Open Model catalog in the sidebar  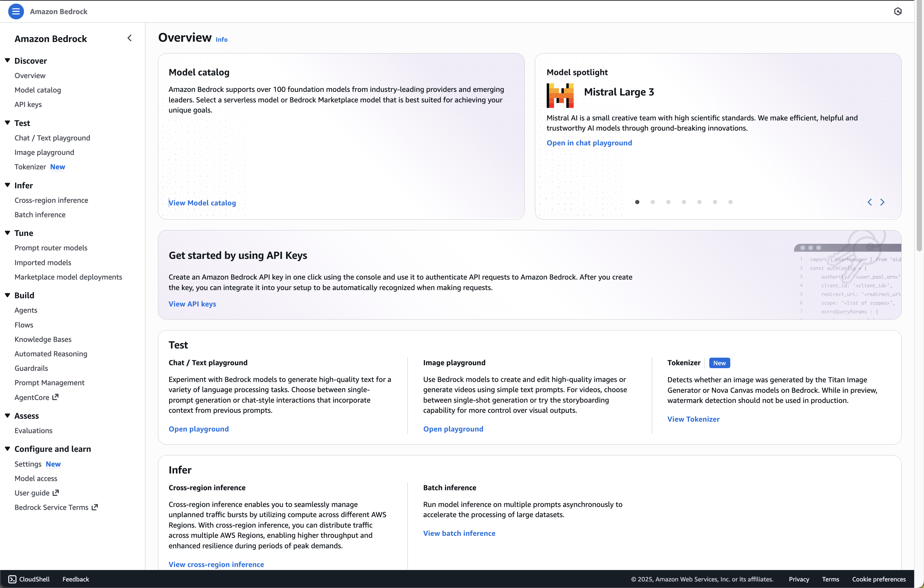pyautogui.click(x=38, y=90)
